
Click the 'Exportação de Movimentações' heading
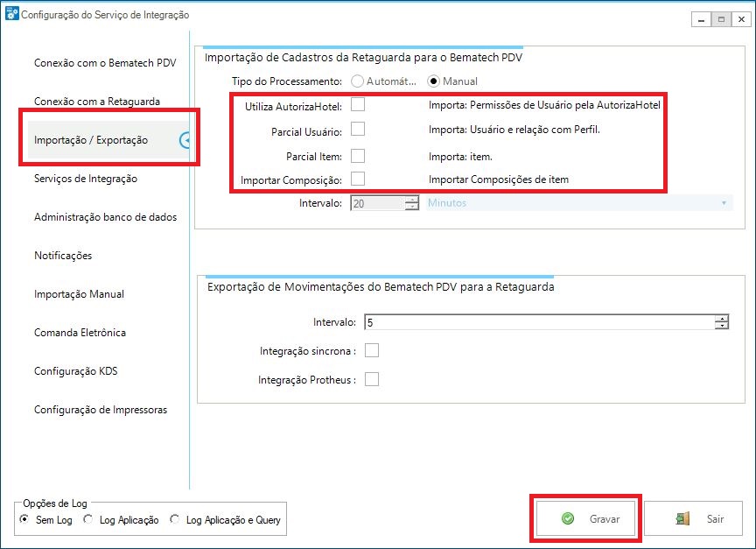(x=381, y=286)
